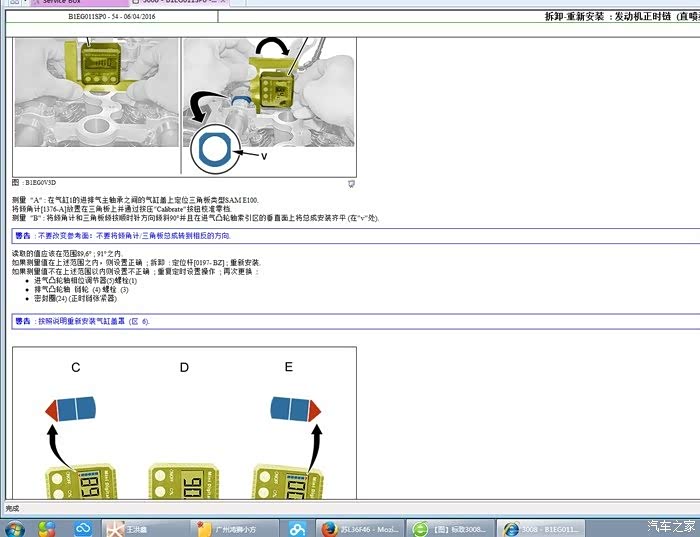This screenshot has width=700, height=537.
Task: Switch to Internet Explorer 3008 - B1EG011 window
Action: coord(545,527)
